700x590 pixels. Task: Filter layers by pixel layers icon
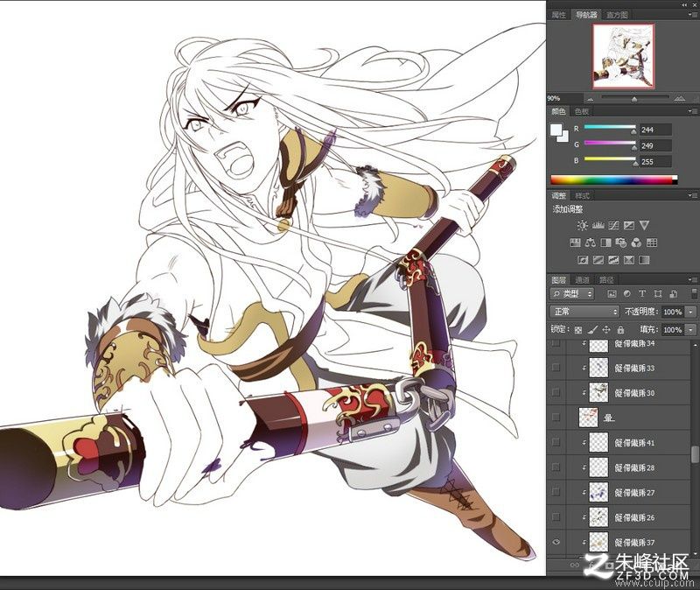612,293
